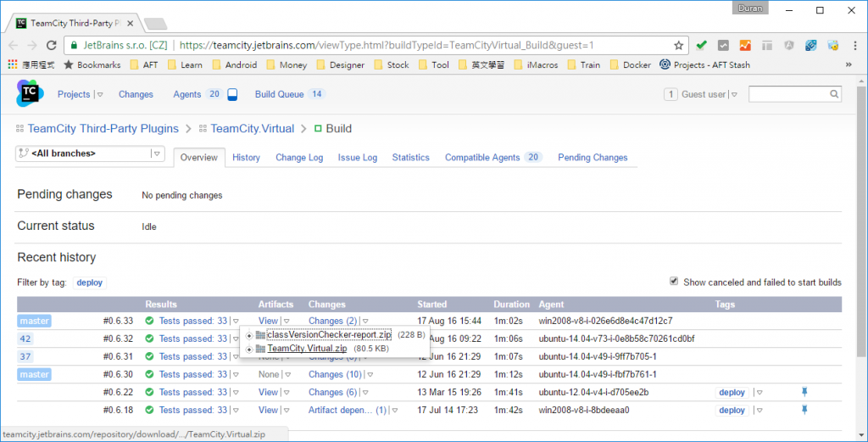Viewport: 868px width, 442px height.
Task: Download TeamCity.Virtual.zip artifact
Action: [x=307, y=349]
